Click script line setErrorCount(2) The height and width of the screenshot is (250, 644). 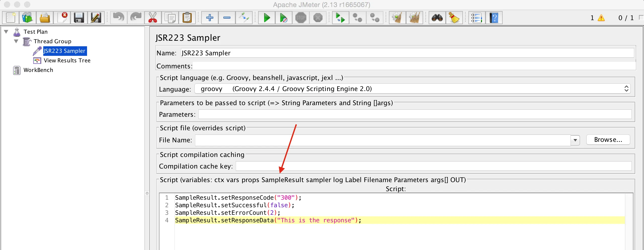227,213
